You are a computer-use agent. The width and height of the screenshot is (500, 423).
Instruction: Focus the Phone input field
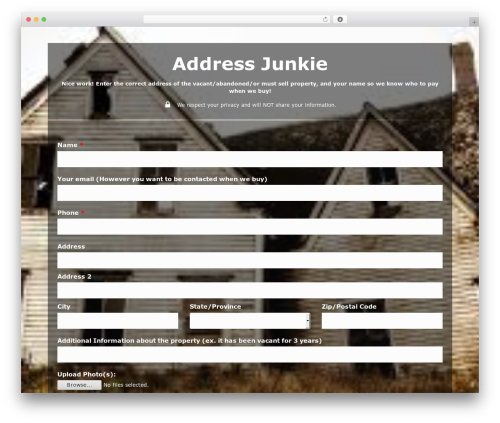[x=250, y=227]
